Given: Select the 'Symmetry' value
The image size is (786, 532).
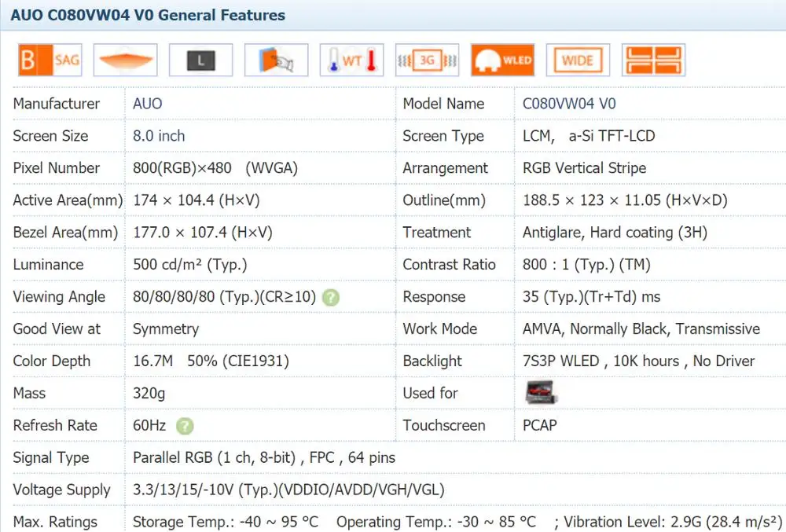Looking at the screenshot, I should [x=166, y=328].
